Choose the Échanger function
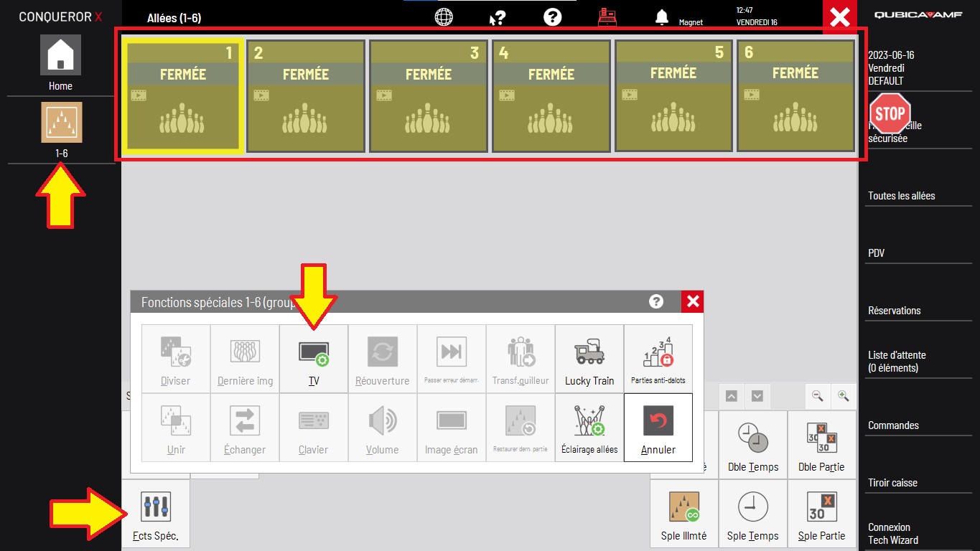 click(245, 428)
